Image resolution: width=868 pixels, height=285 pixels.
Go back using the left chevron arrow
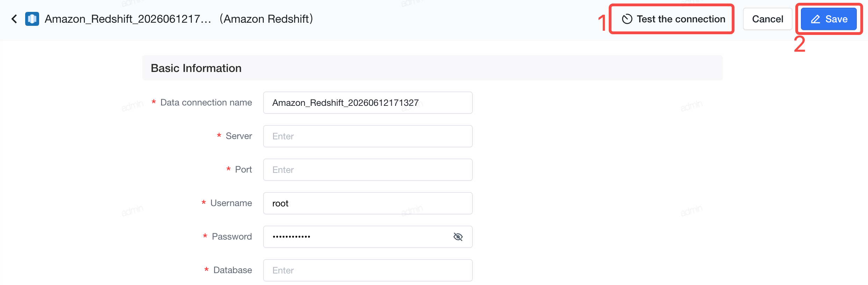pos(14,19)
